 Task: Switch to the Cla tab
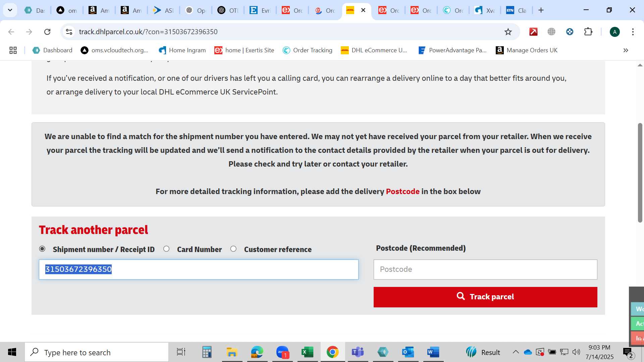[517, 10]
